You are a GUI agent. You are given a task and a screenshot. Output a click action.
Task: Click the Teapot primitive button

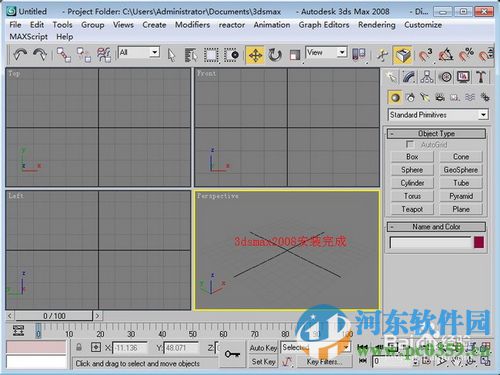click(x=412, y=209)
